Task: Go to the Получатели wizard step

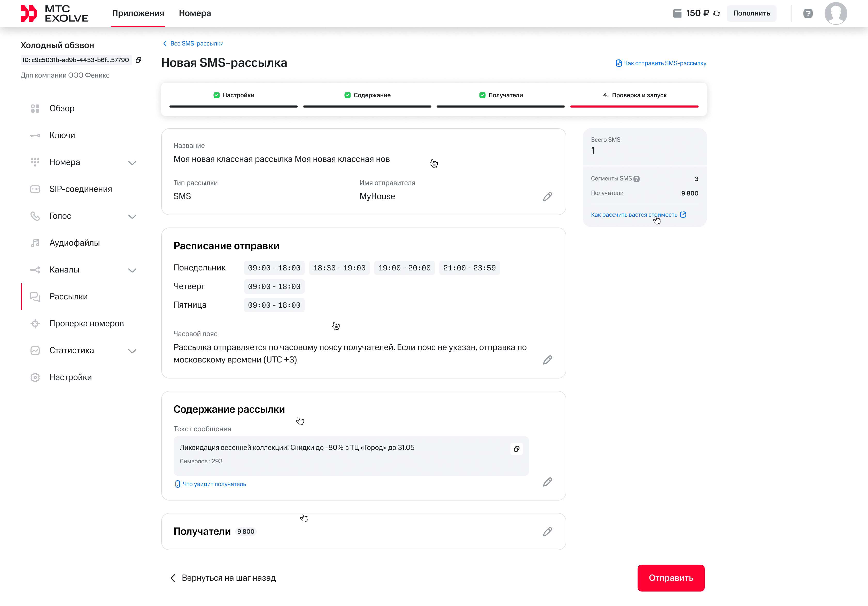Action: [501, 95]
